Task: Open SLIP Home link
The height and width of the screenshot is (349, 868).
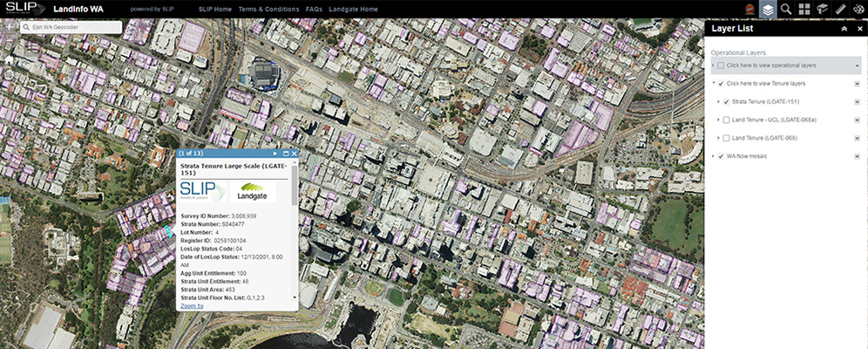Action: (214, 10)
